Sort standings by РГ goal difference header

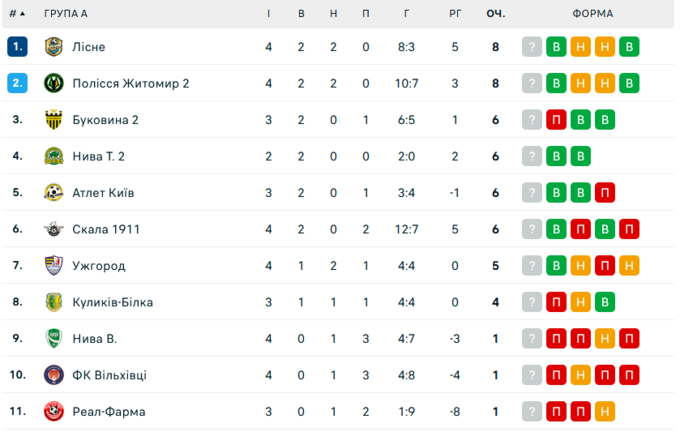point(454,14)
